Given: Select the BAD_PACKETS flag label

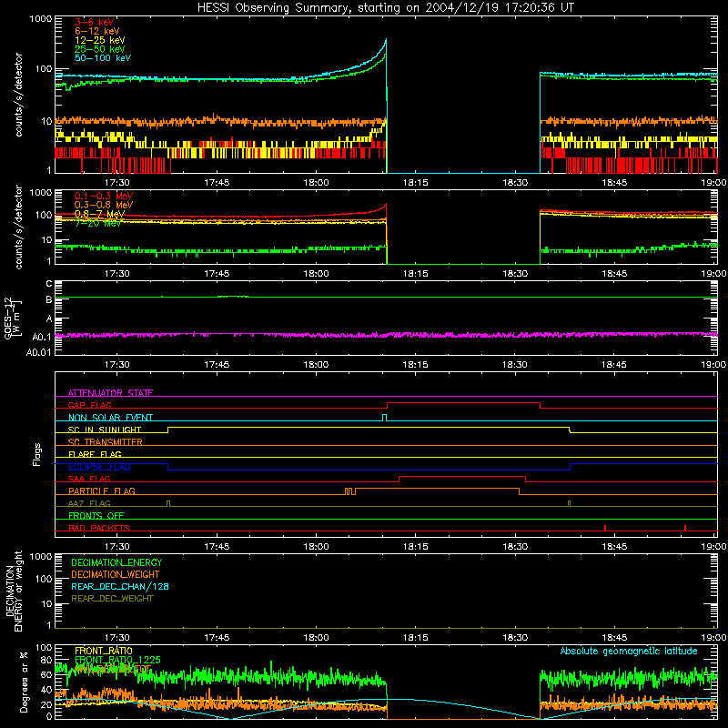Looking at the screenshot, I should pos(99,528).
